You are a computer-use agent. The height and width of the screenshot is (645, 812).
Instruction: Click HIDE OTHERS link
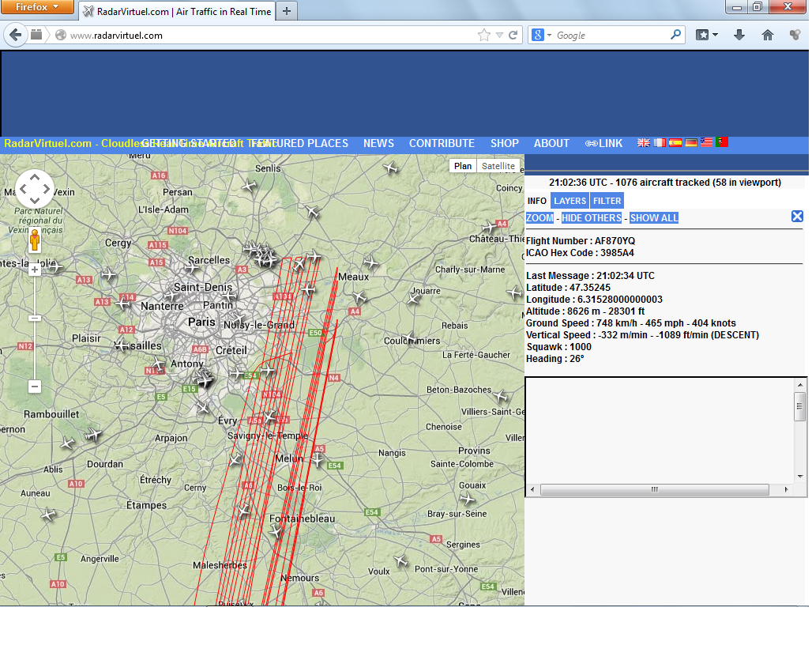coord(592,218)
